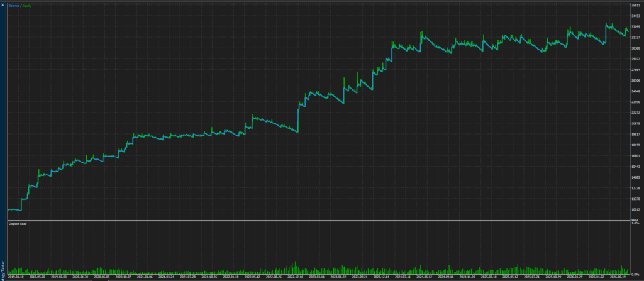Screen dimensions: 644x281
Task: Click the 27664 value on the balance axis
Action: (636, 70)
